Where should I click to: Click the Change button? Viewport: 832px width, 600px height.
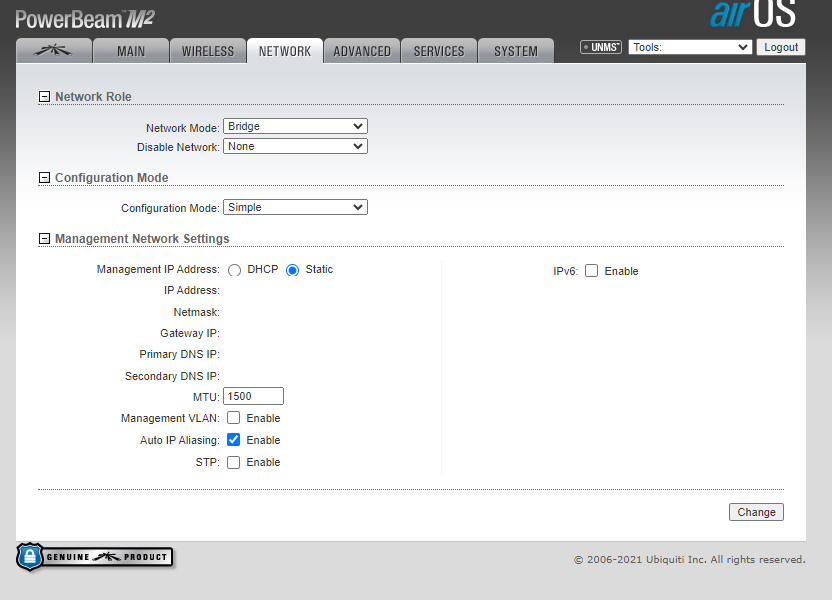[x=756, y=512]
